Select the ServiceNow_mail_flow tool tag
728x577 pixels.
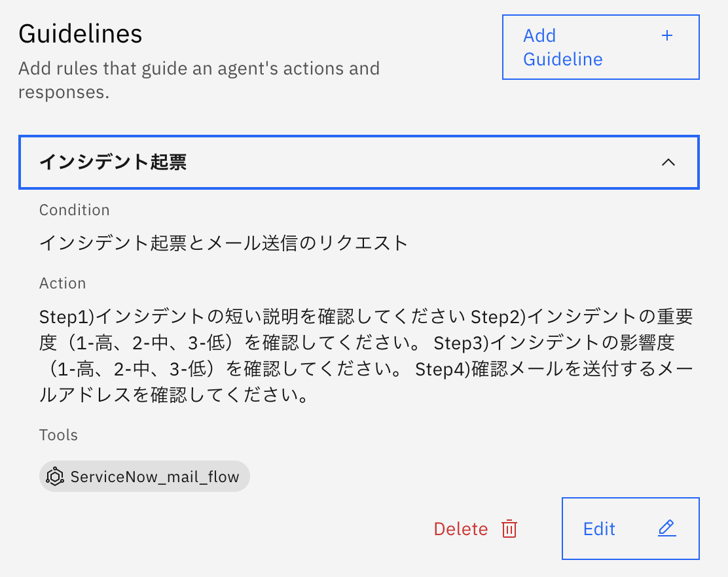(x=145, y=477)
